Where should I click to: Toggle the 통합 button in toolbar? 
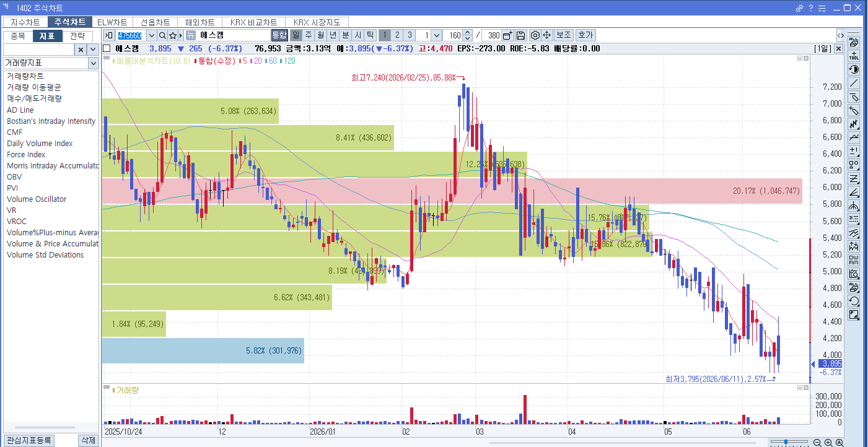[x=279, y=35]
